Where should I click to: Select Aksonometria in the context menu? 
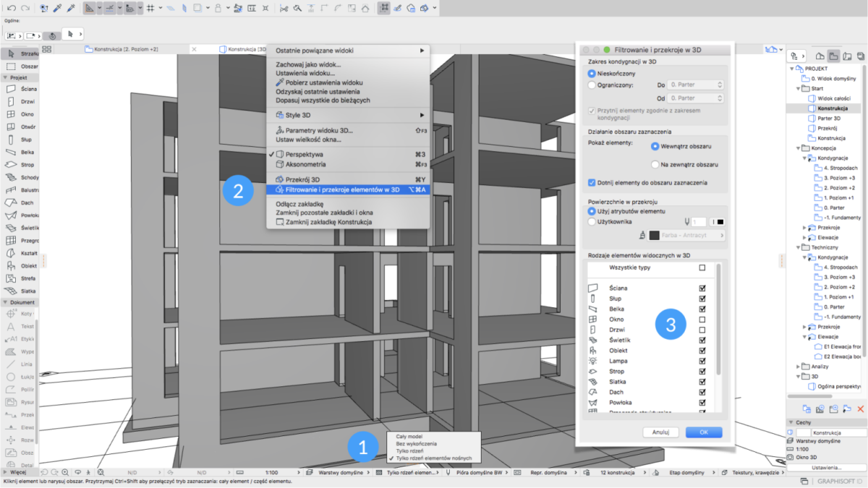tap(305, 164)
